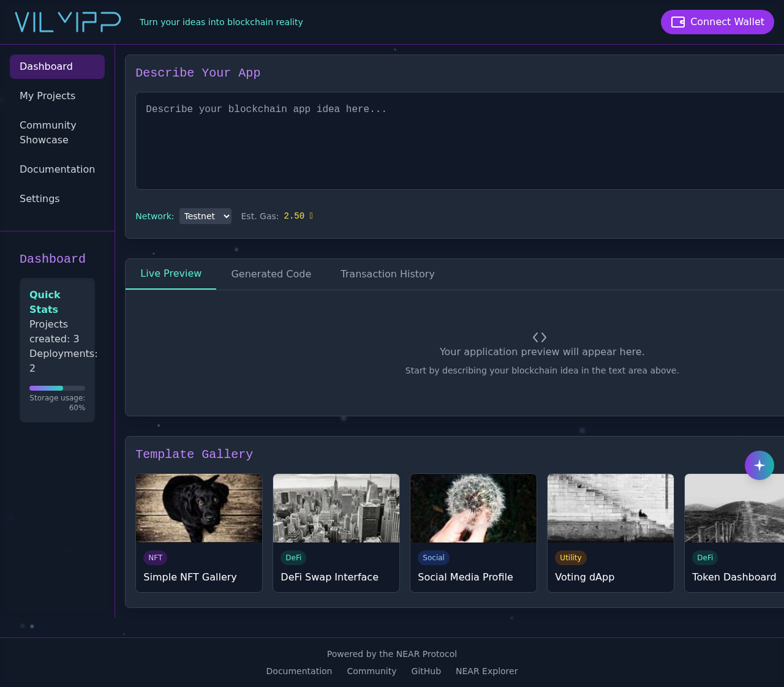Open the Transaction History tab
Image resolution: width=784 pixels, height=687 pixels.
pyautogui.click(x=387, y=274)
